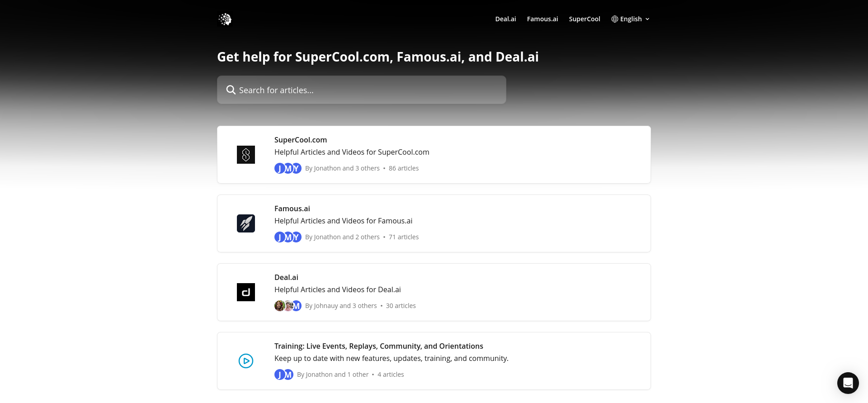This screenshot has height=403, width=868.
Task: Click the 'Get help for SuperCool.com' heading
Action: 378,57
